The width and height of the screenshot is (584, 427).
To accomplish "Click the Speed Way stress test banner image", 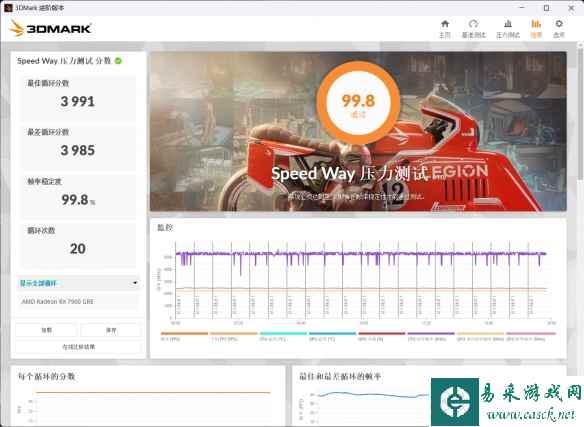I will tap(358, 132).
